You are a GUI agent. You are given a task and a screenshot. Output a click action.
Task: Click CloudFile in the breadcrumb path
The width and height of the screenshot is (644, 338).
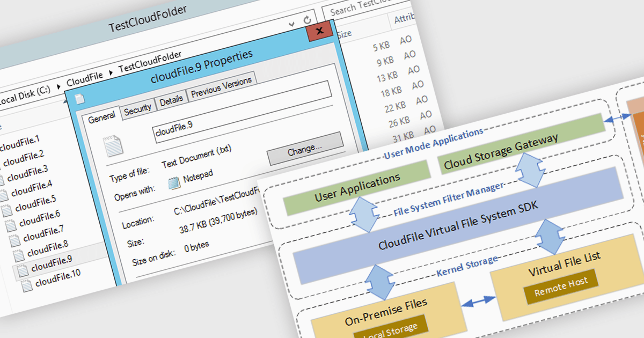point(84,79)
